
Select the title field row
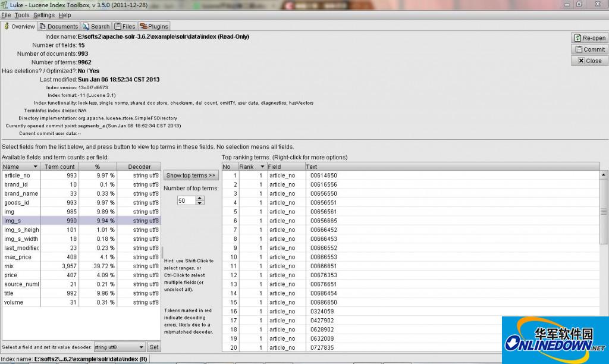pyautogui.click(x=81, y=293)
